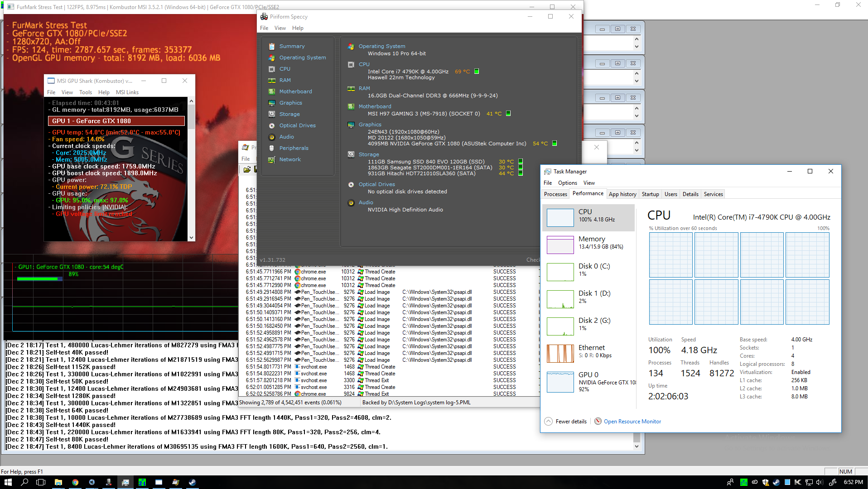Click the volume speaker tray icon

point(819,482)
